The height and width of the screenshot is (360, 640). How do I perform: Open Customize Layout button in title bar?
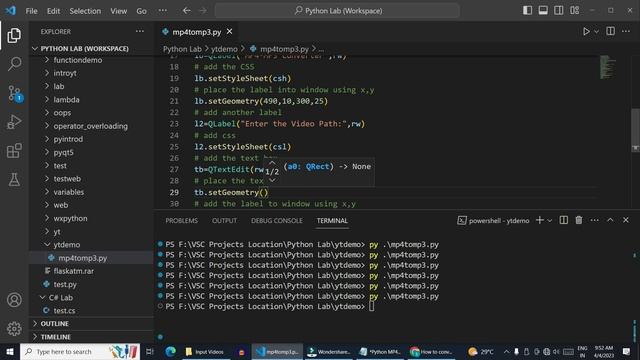click(574, 11)
